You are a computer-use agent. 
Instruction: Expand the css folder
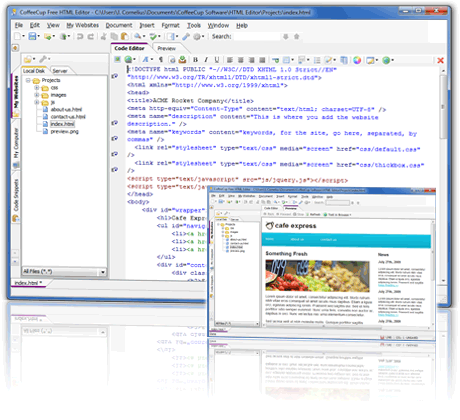click(x=37, y=88)
